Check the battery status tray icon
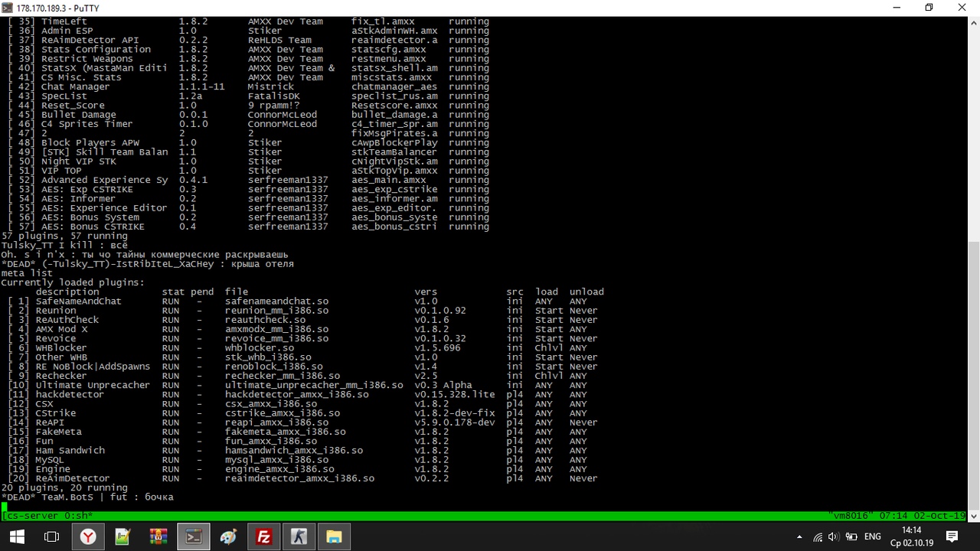 850,537
